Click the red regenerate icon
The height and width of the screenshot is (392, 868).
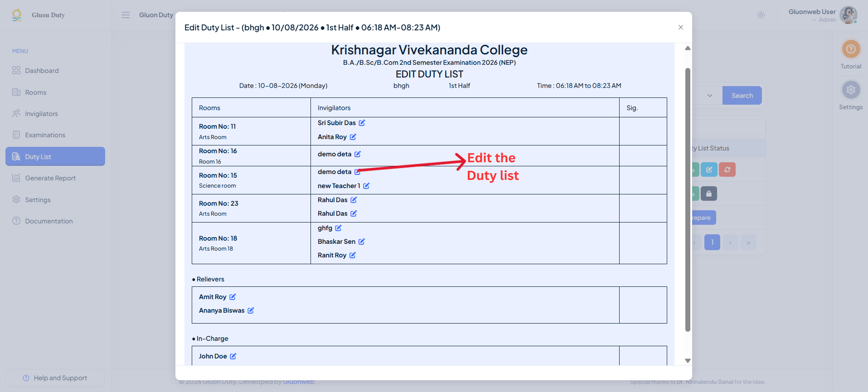tap(727, 169)
